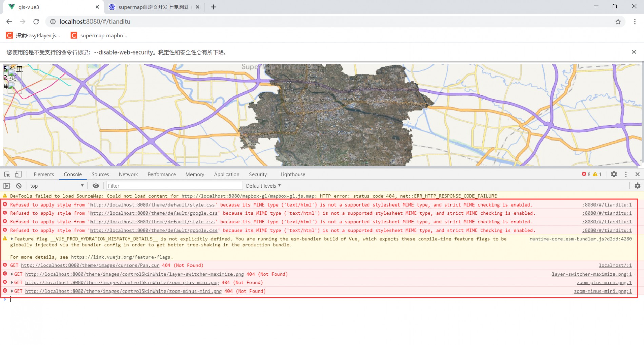Click the red error count badge

coord(586,174)
